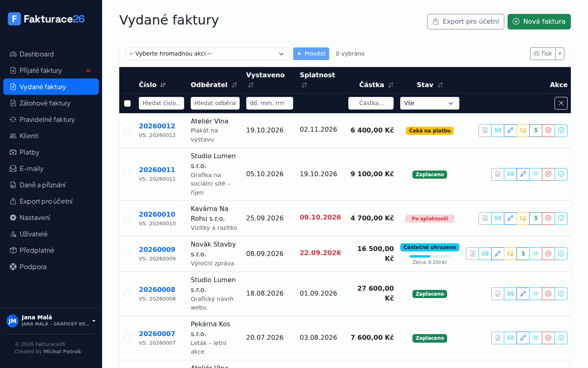This screenshot has height=368, width=588.
Task: Expand the Tisk print options arrow
Action: coord(560,54)
